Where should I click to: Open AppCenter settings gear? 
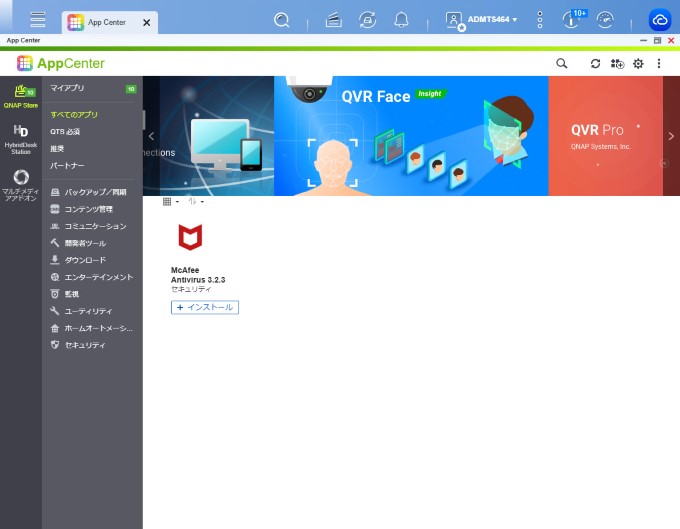tap(638, 64)
